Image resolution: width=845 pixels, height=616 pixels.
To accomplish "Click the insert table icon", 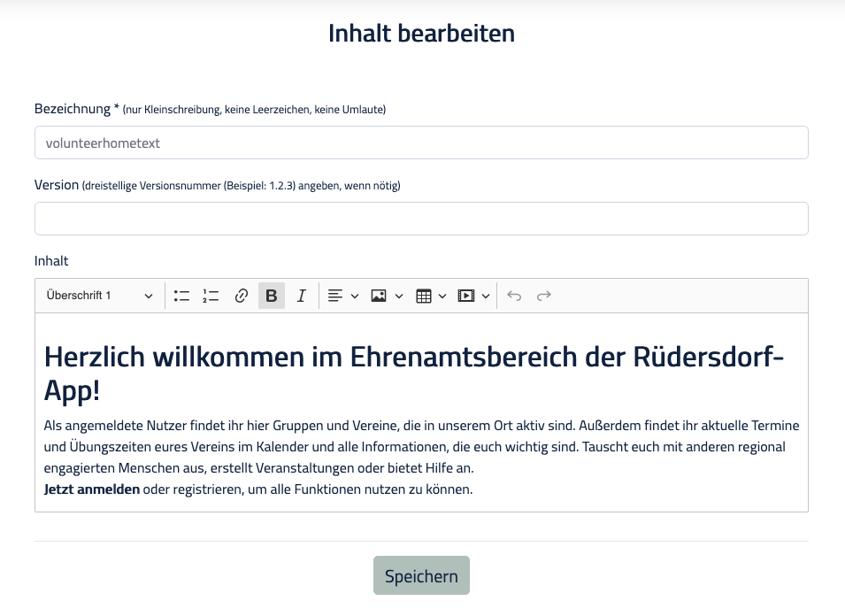I will click(423, 296).
